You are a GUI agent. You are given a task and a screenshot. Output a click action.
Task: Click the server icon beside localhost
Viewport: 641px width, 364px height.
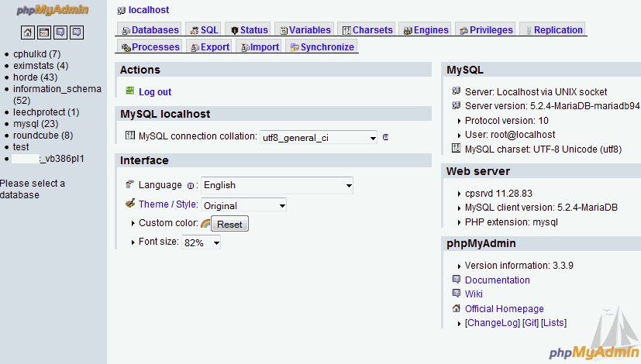click(122, 11)
